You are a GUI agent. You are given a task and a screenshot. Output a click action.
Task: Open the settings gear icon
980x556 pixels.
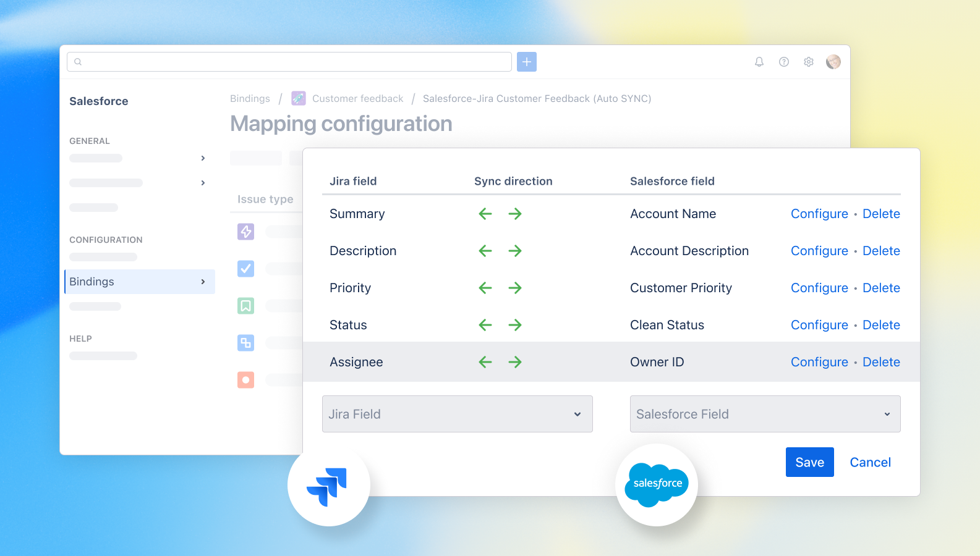[x=809, y=62]
